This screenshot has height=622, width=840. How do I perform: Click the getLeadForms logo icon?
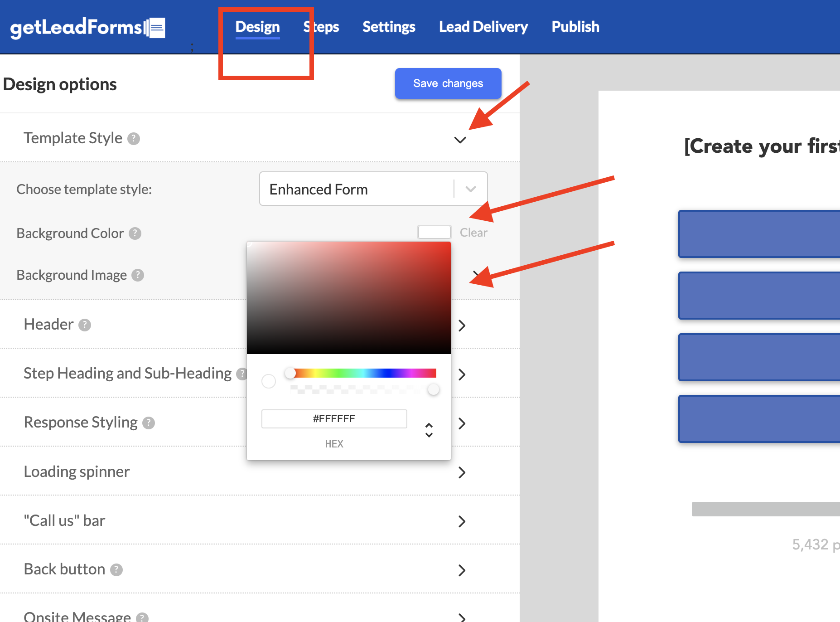[155, 27]
